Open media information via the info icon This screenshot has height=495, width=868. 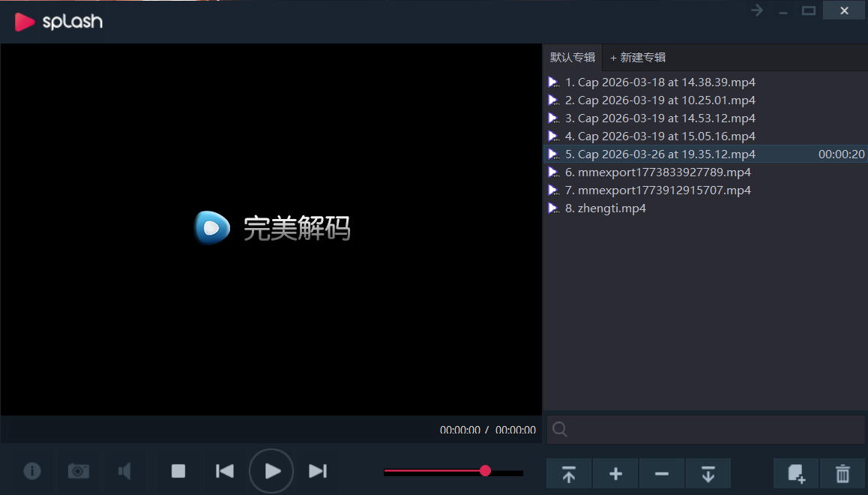(31, 471)
